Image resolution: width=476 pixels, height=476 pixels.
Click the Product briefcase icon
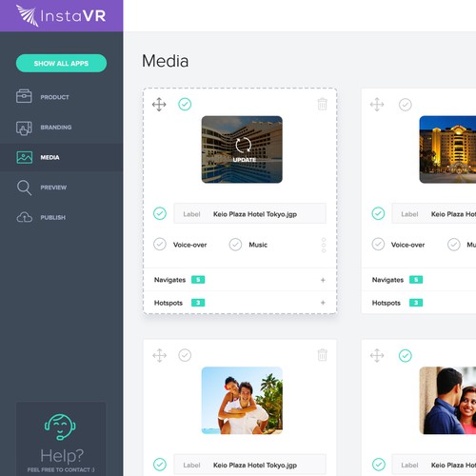point(24,96)
